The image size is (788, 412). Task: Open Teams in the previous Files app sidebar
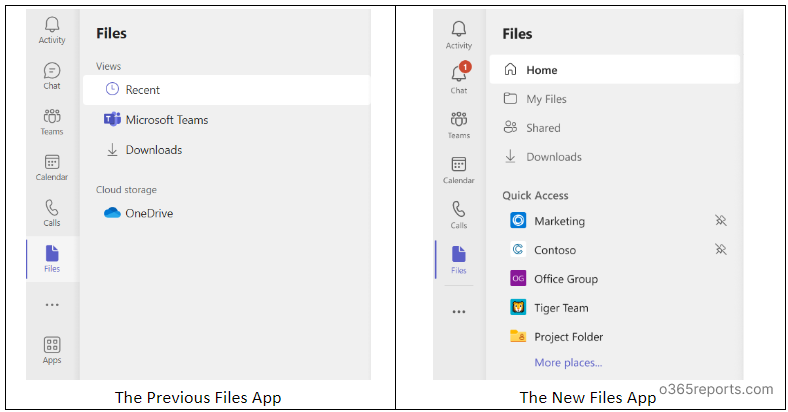[x=52, y=122]
